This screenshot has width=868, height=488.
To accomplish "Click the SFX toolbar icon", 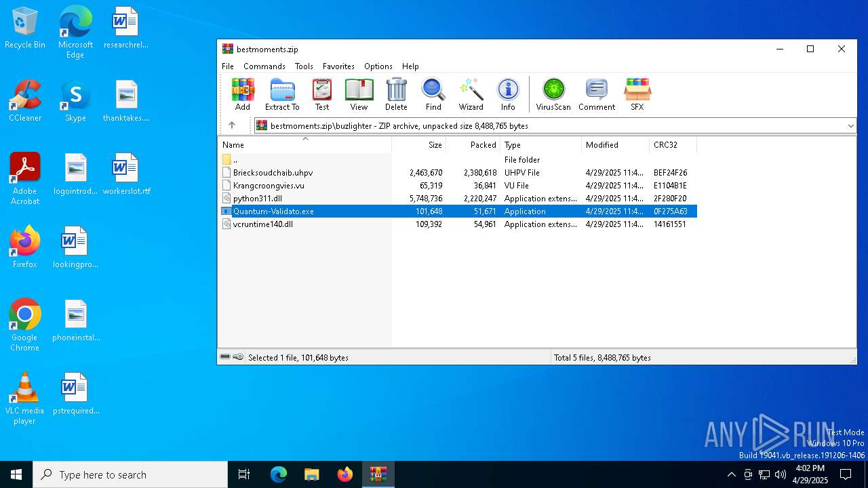I will point(637,94).
